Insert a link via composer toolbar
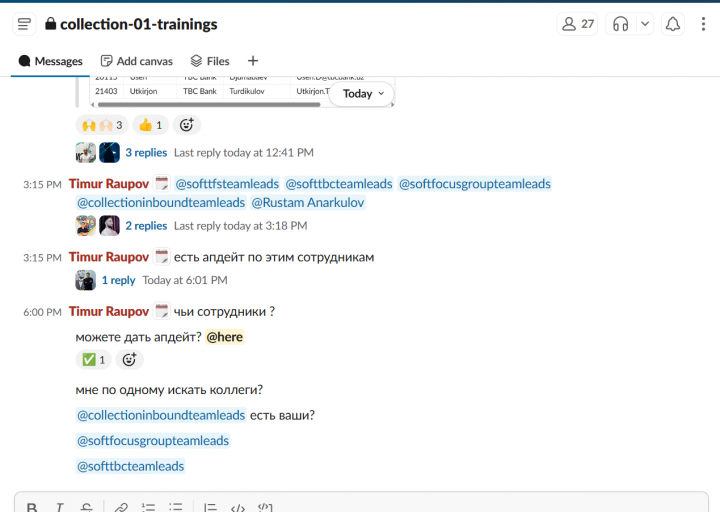Viewport: 720px width, 512px height. [121, 507]
